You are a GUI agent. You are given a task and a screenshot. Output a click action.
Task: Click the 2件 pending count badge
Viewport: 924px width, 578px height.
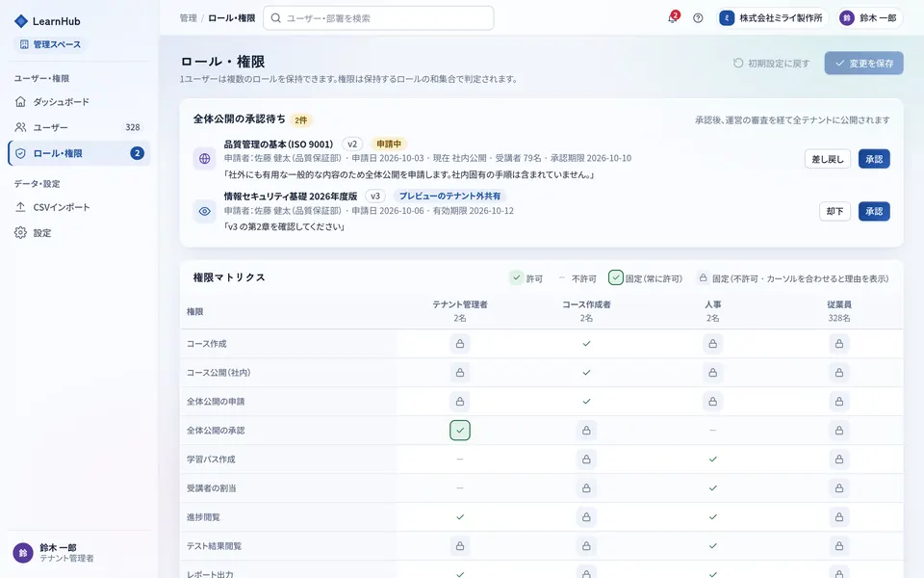[x=300, y=119]
